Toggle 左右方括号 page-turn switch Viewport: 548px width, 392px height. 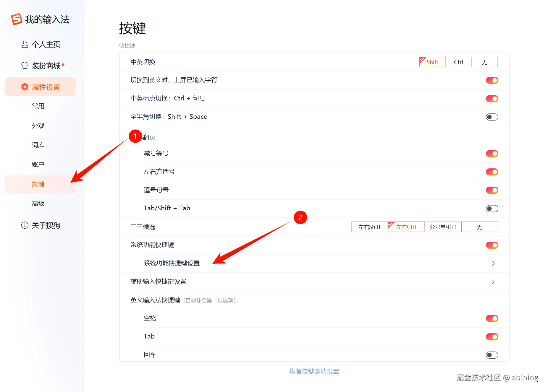[x=492, y=172]
